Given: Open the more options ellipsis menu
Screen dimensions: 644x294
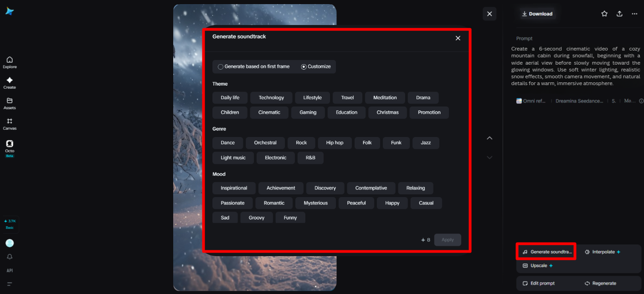Looking at the screenshot, I should (x=634, y=14).
